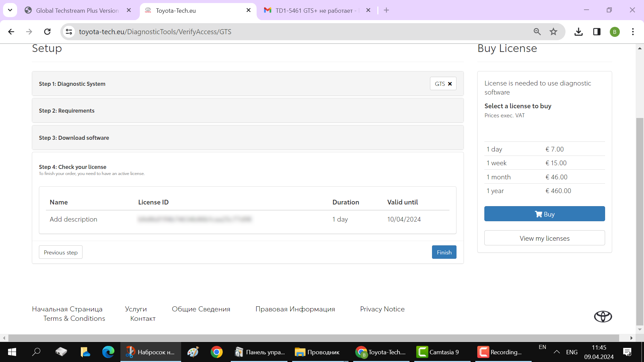Switch to Панель управления taskbar window
The height and width of the screenshot is (362, 644).
point(259,352)
